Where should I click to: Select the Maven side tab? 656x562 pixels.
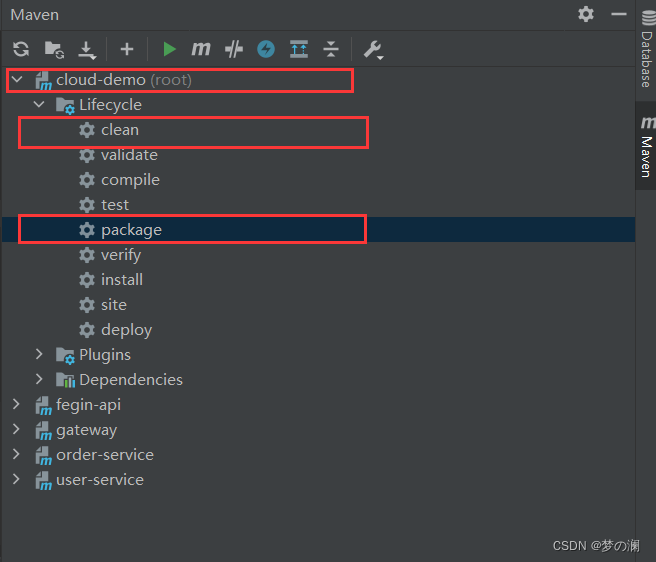[x=647, y=146]
